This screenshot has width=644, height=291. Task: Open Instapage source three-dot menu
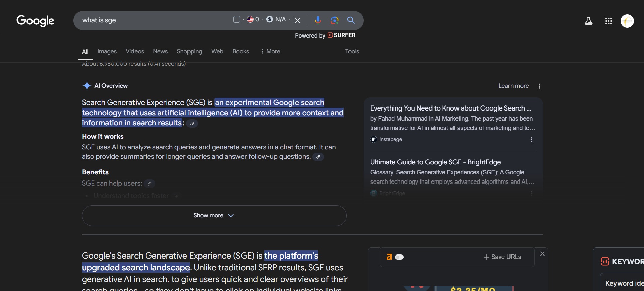[x=532, y=140]
